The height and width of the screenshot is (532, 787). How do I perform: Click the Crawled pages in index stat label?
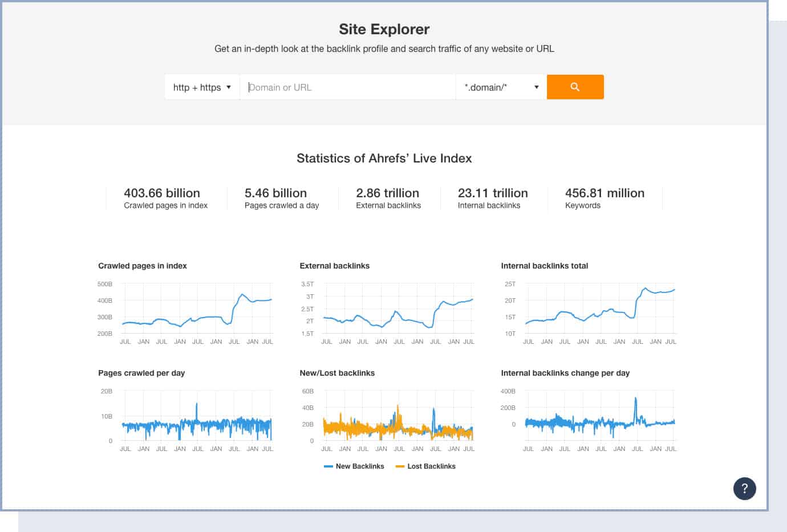[166, 205]
